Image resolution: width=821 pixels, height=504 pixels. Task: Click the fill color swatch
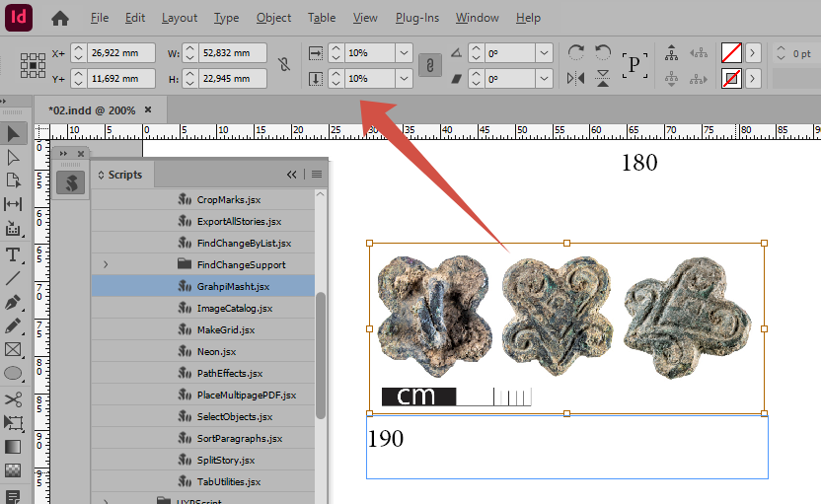click(731, 53)
